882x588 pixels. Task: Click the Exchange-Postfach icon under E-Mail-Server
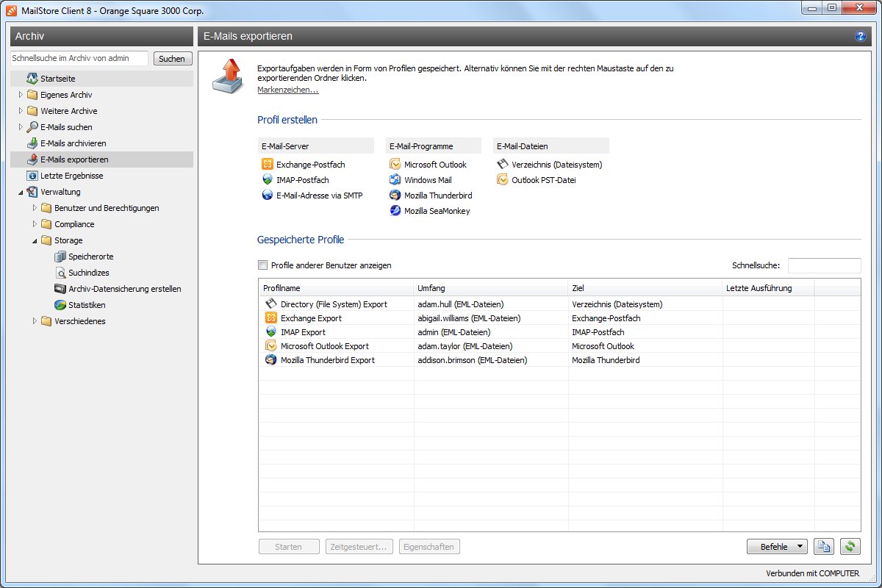pyautogui.click(x=268, y=165)
